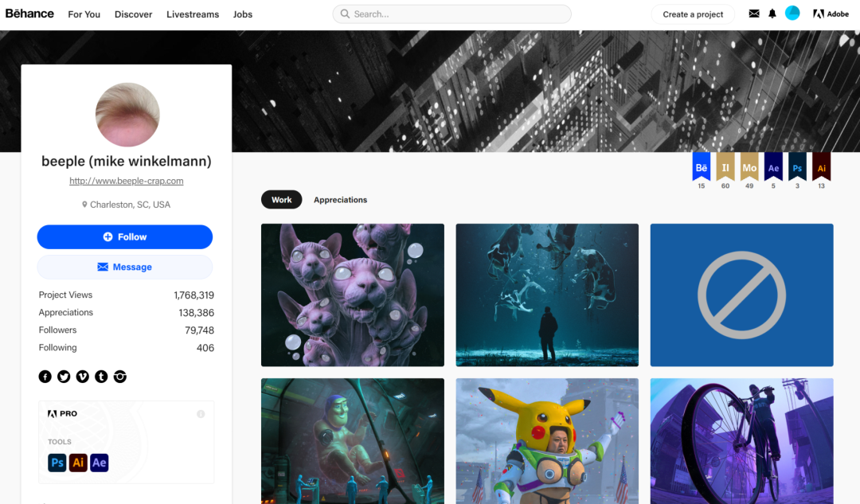Open the Livestreams menu
Viewport: 860px width, 504px height.
pos(193,14)
